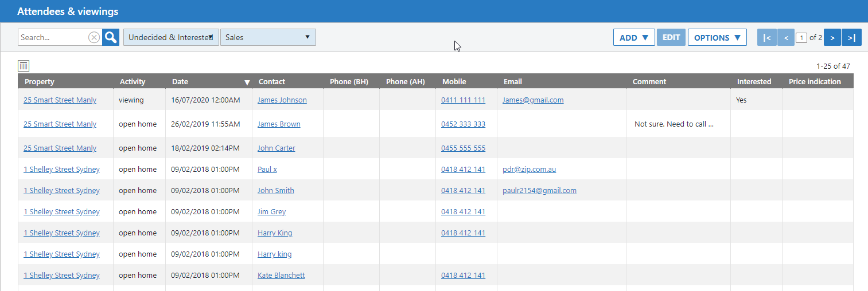Open contact James Johnson

pyautogui.click(x=282, y=100)
